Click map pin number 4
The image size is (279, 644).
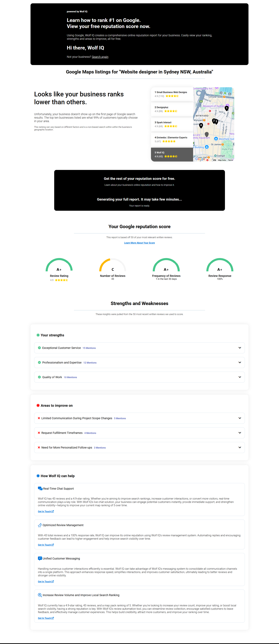pos(201,125)
